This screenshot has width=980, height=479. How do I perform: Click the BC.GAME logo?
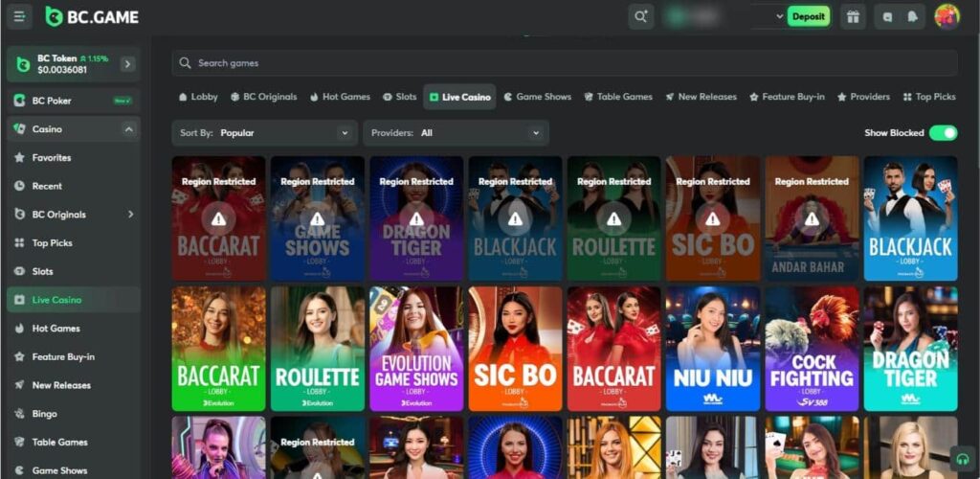point(92,16)
